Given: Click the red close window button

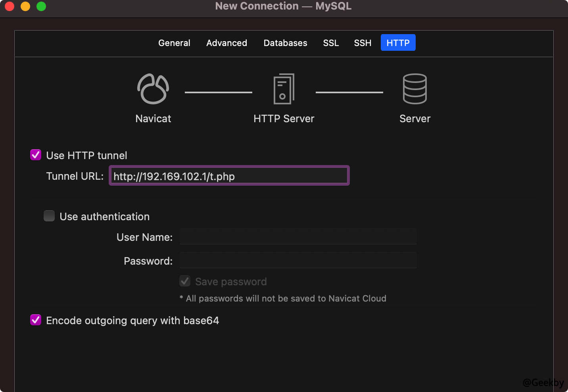Looking at the screenshot, I should point(10,6).
